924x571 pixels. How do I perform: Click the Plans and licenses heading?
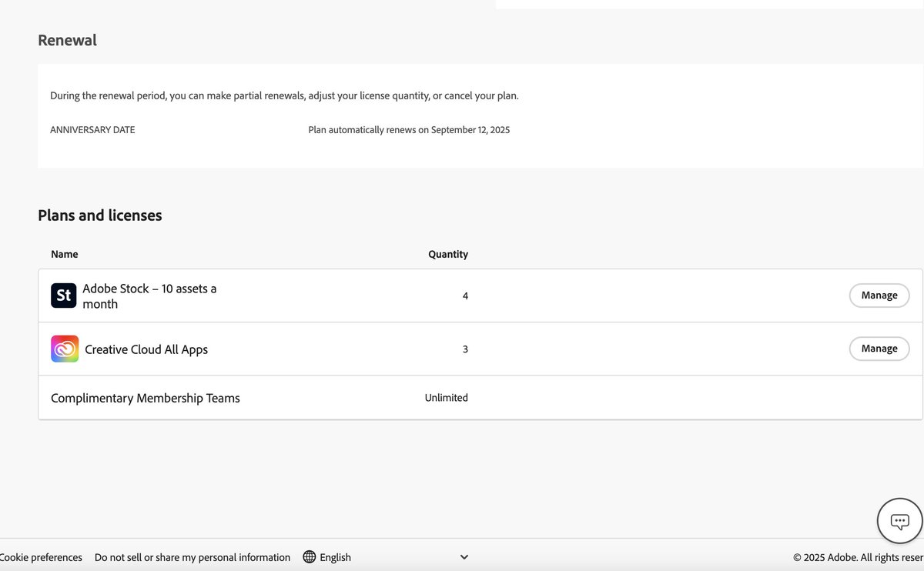click(100, 215)
